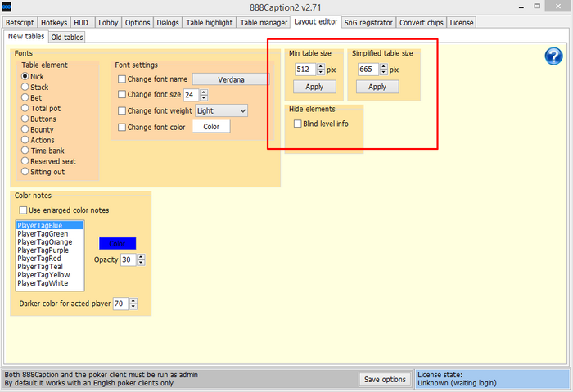Go to the Options tab
This screenshot has height=392, width=573.
click(138, 23)
